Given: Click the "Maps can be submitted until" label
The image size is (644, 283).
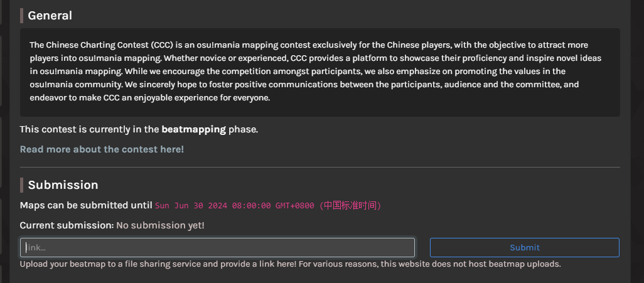Looking at the screenshot, I should pyautogui.click(x=86, y=205).
